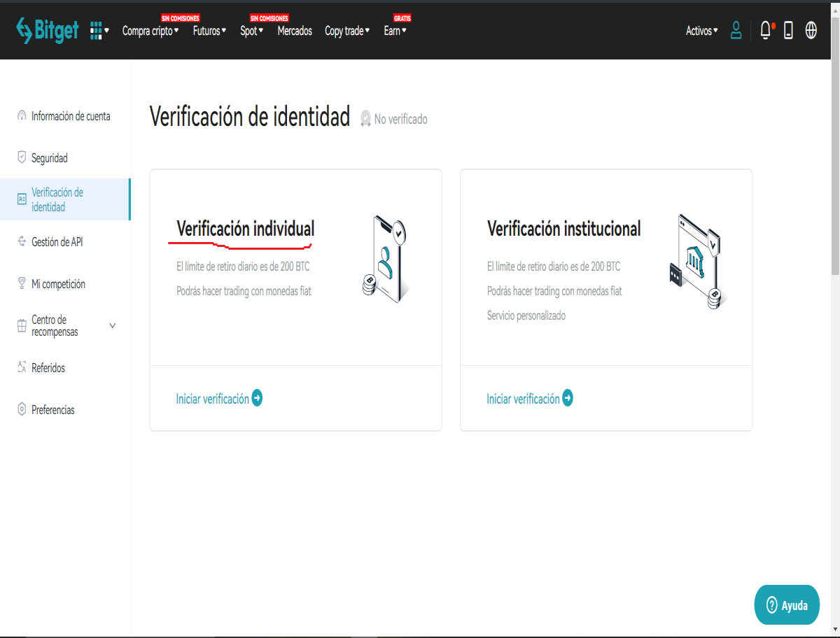Click the Bitget logo

pyautogui.click(x=47, y=30)
